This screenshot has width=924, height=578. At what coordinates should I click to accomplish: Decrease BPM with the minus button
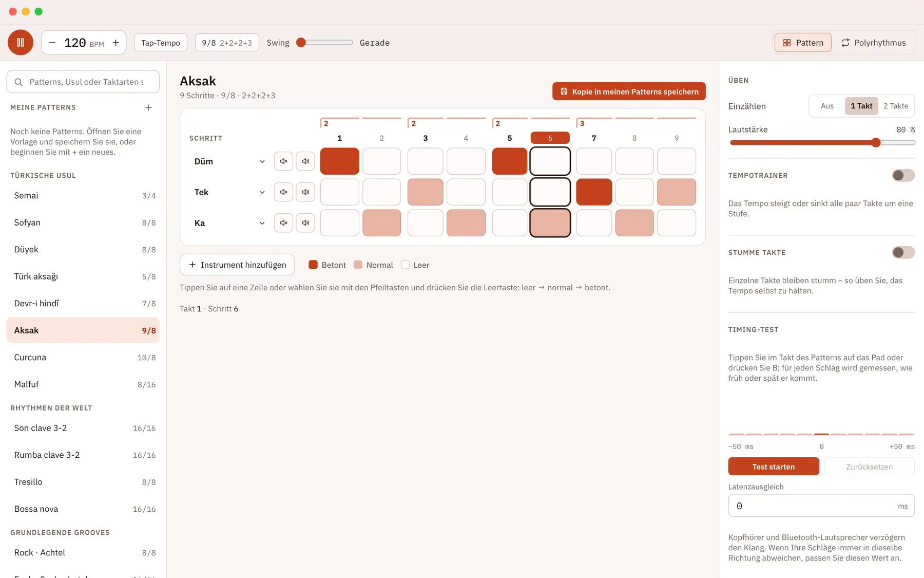(x=52, y=43)
